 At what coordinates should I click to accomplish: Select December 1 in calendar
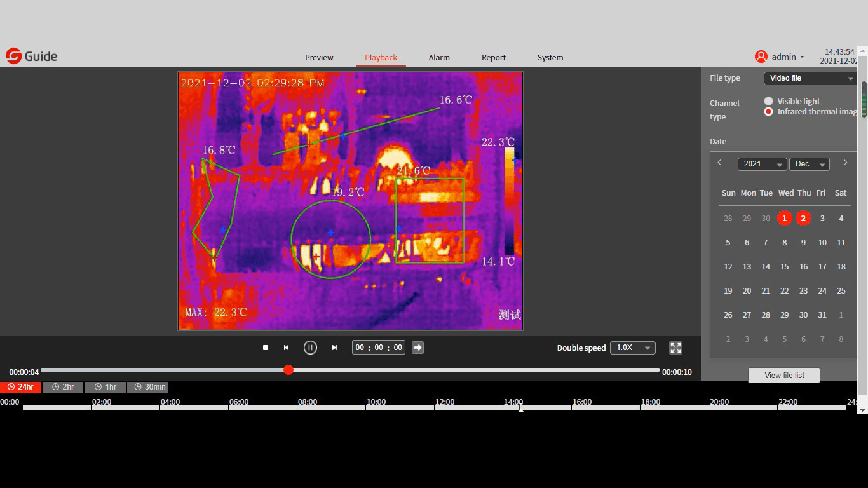[784, 218]
